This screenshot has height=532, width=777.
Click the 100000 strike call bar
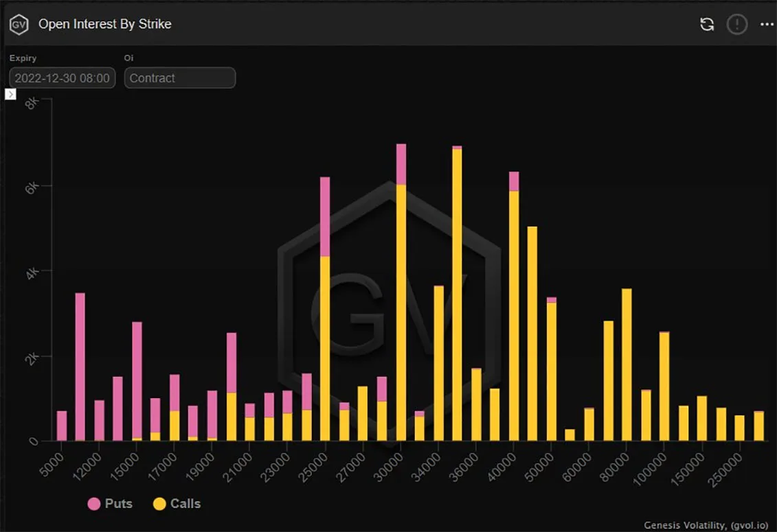tap(664, 386)
